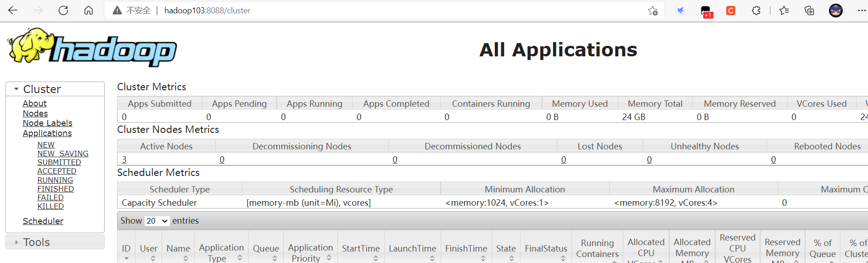
Task: Open the Decommissioning Nodes count link
Action: pyautogui.click(x=222, y=159)
